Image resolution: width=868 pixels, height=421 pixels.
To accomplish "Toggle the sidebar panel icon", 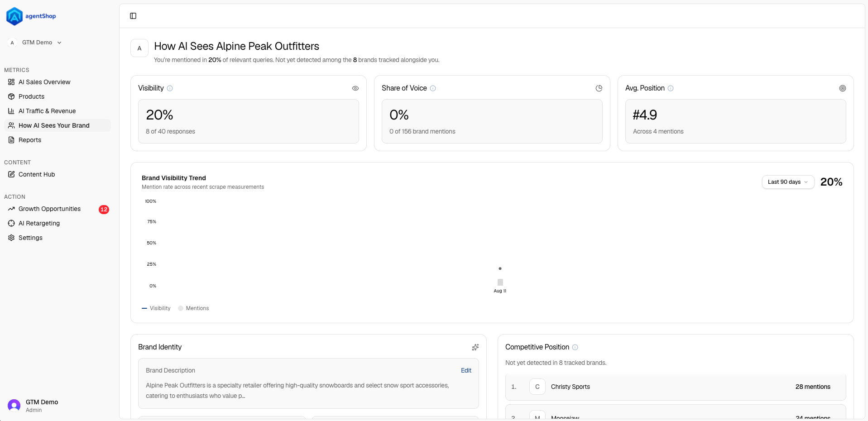I will coord(133,16).
